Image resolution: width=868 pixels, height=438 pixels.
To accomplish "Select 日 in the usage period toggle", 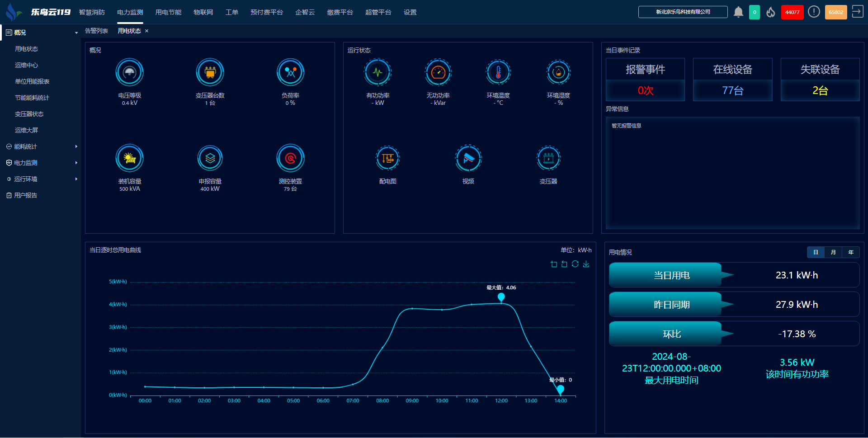I will point(816,252).
